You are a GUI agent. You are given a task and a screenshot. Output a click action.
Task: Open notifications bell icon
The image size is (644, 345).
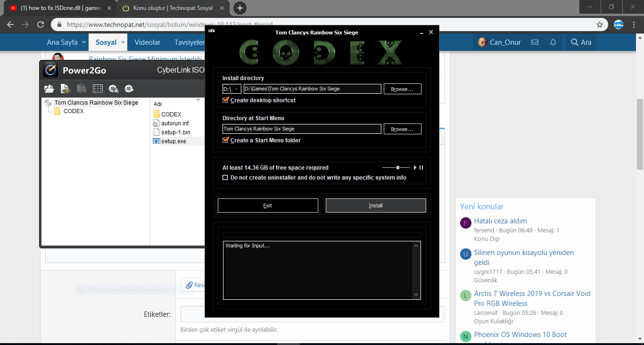pyautogui.click(x=553, y=42)
